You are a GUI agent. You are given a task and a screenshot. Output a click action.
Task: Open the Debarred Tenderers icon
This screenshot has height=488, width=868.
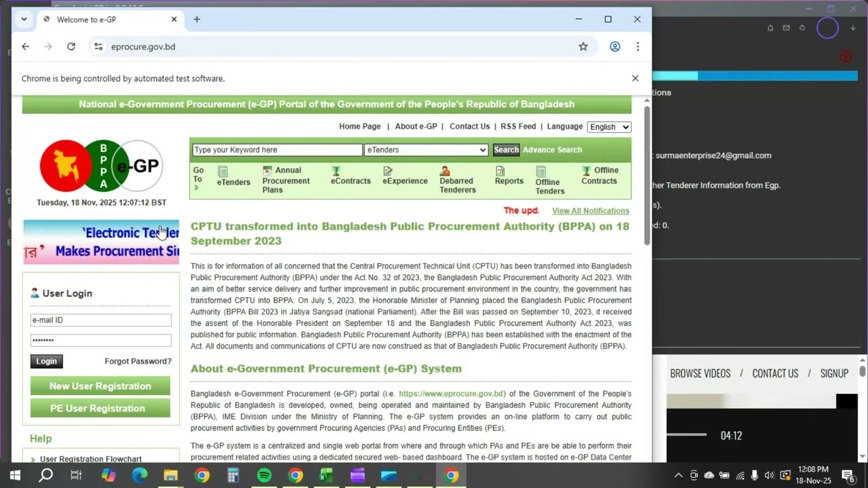coord(445,171)
